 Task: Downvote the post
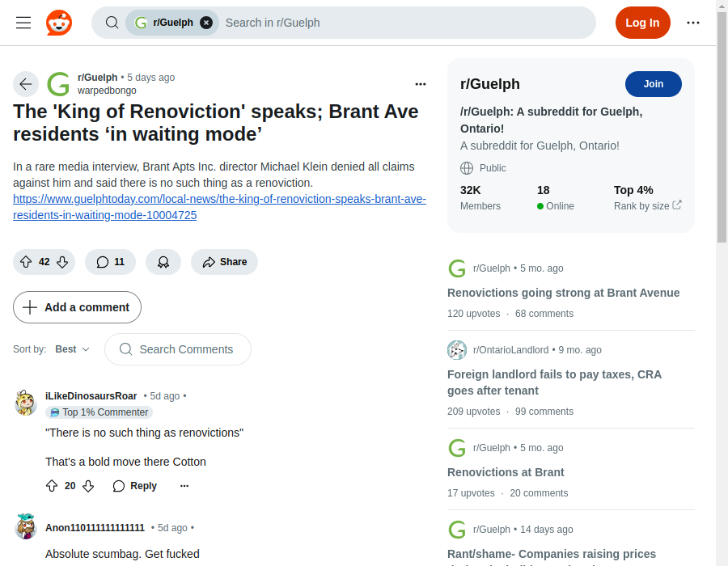62,262
